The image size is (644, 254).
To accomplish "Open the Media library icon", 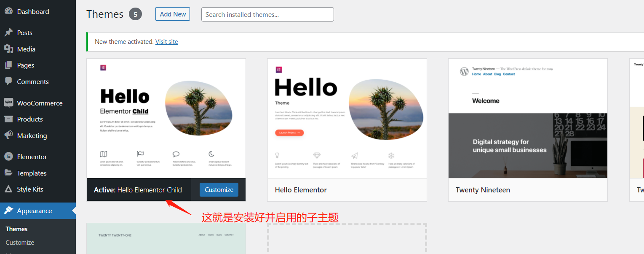I will click(x=8, y=49).
